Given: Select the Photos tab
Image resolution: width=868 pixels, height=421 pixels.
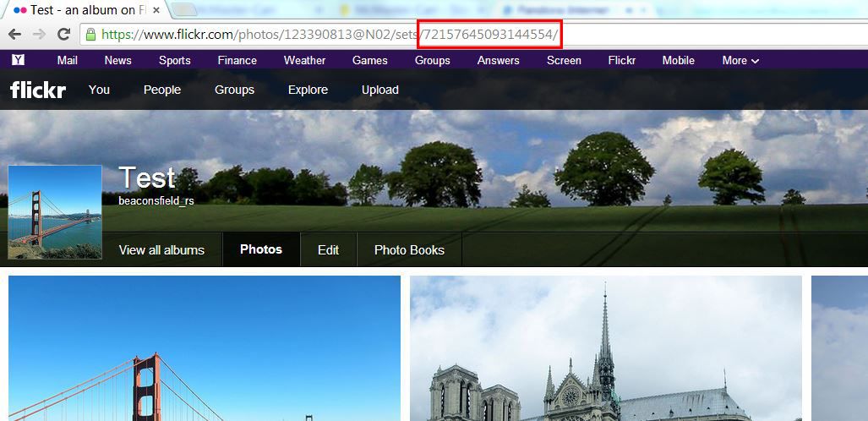Looking at the screenshot, I should (260, 249).
